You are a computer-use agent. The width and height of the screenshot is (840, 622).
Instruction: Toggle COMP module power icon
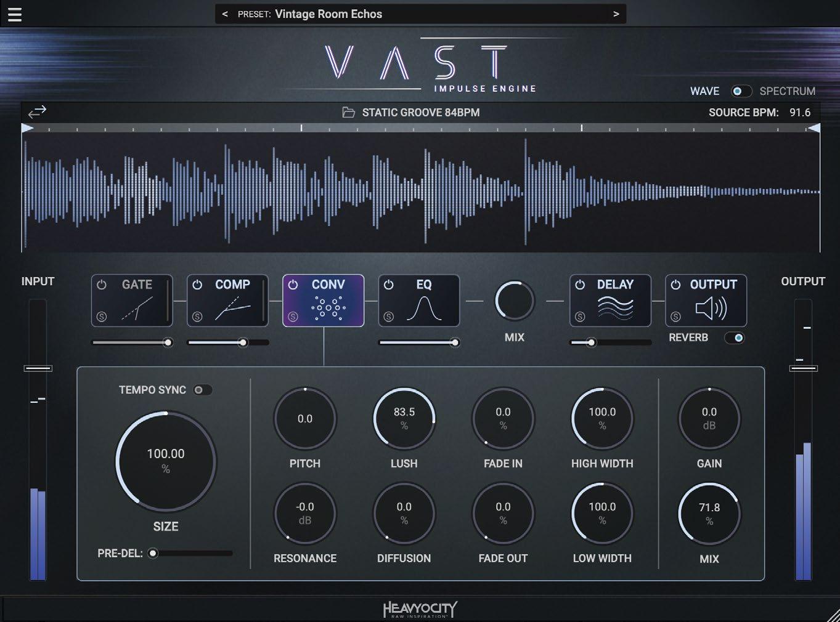click(197, 285)
